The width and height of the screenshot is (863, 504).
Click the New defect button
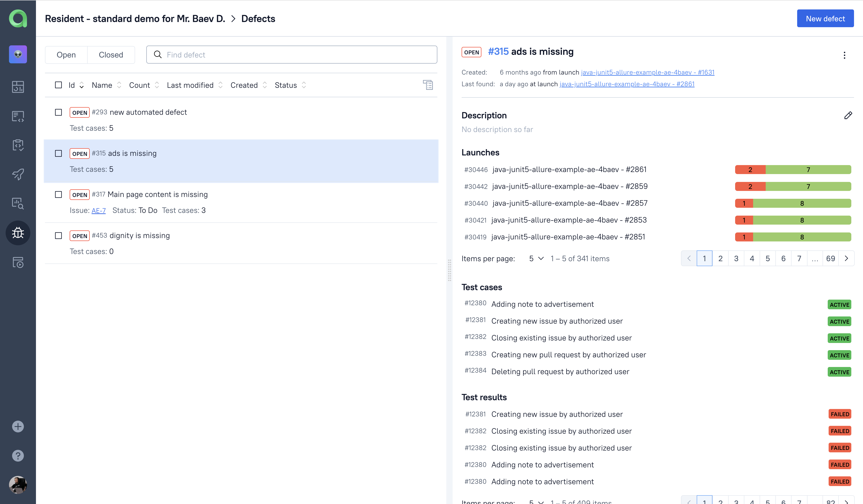[x=825, y=18]
